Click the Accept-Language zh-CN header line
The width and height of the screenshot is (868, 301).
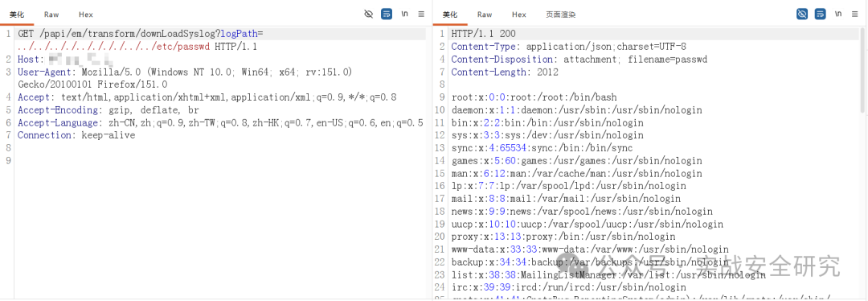tap(220, 123)
